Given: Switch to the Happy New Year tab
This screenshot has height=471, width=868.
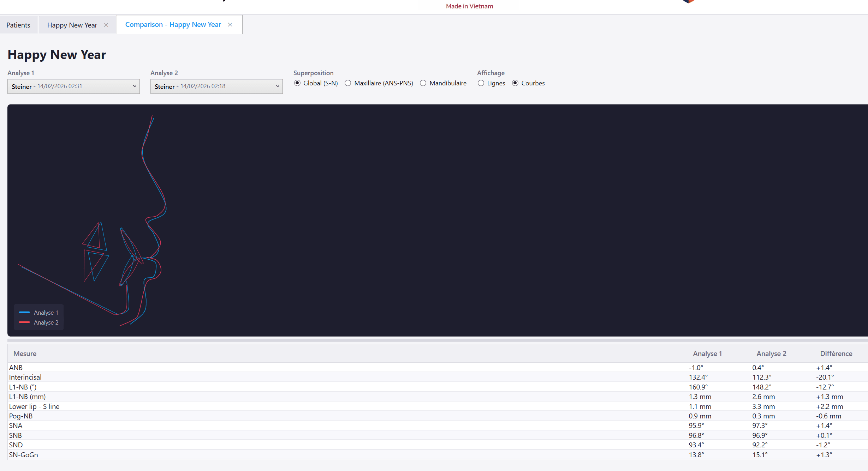Looking at the screenshot, I should coord(72,25).
